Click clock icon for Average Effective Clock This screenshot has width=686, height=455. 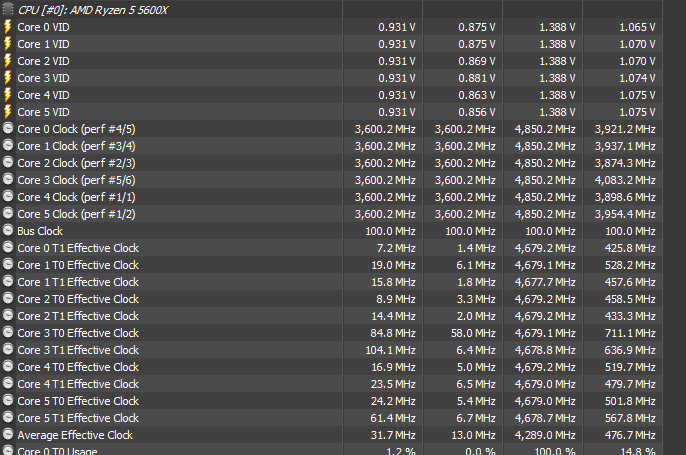(x=8, y=434)
